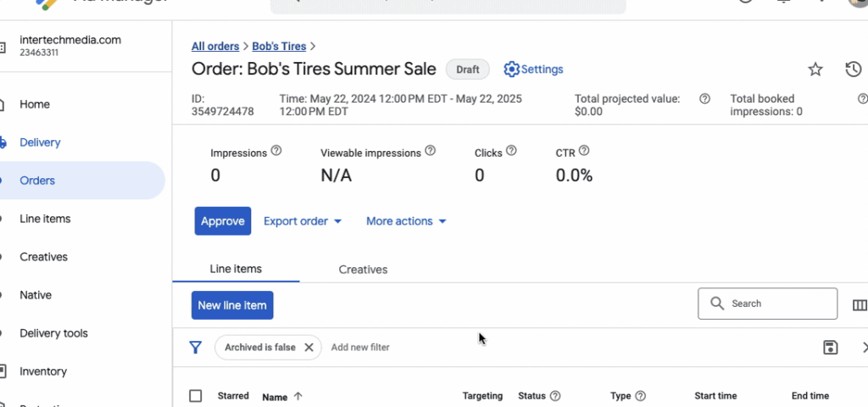The image size is (868, 407).
Task: Go to Bob's Tires breadcrumb
Action: pyautogui.click(x=279, y=47)
